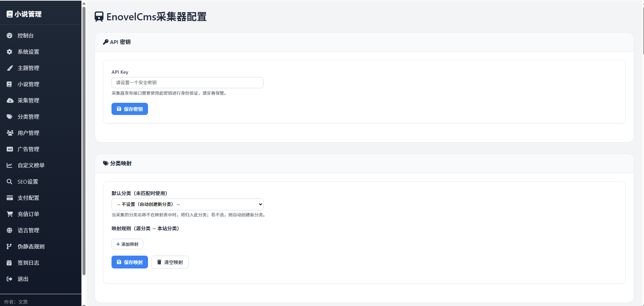The height and width of the screenshot is (306, 644).
Task: Click the gear icon for 系统设置
Action: coord(9,52)
